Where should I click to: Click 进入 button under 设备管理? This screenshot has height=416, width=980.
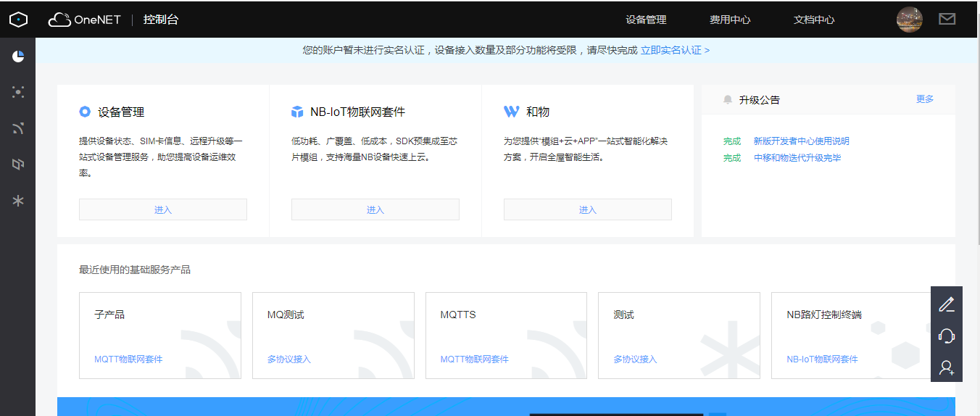(x=163, y=209)
